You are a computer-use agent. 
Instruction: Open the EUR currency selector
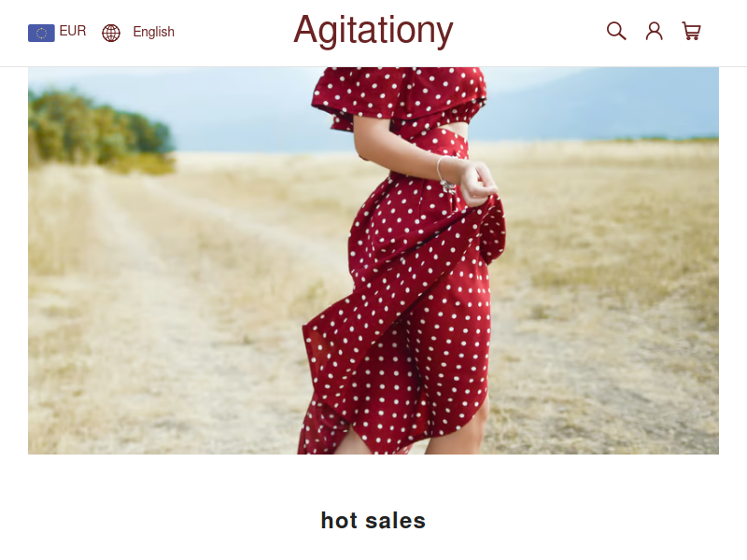pos(57,33)
